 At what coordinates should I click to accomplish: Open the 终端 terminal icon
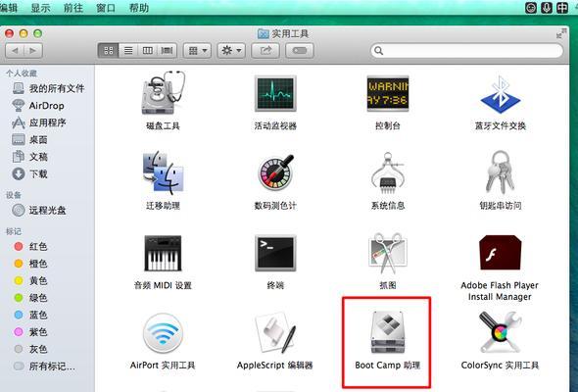pyautogui.click(x=275, y=253)
